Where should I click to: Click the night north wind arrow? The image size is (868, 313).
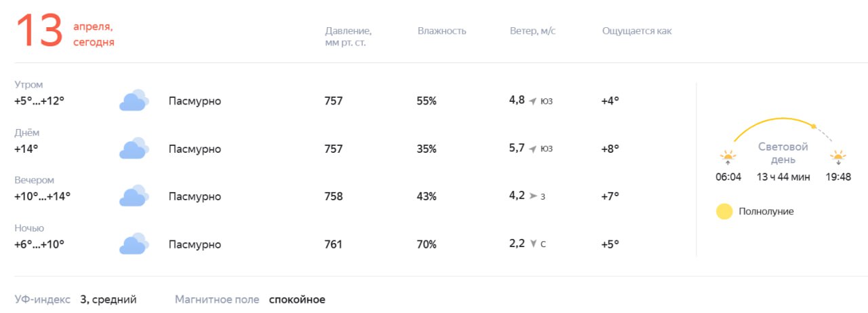[x=533, y=244]
